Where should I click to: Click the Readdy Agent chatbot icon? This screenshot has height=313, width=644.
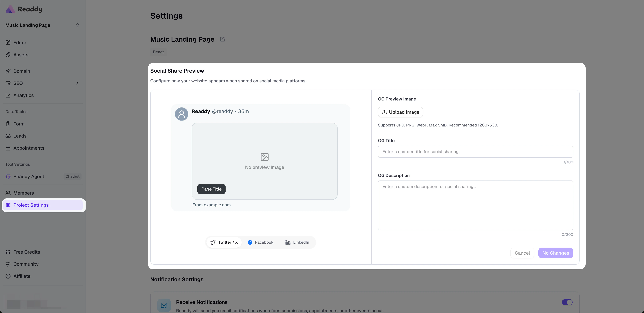pyautogui.click(x=8, y=176)
